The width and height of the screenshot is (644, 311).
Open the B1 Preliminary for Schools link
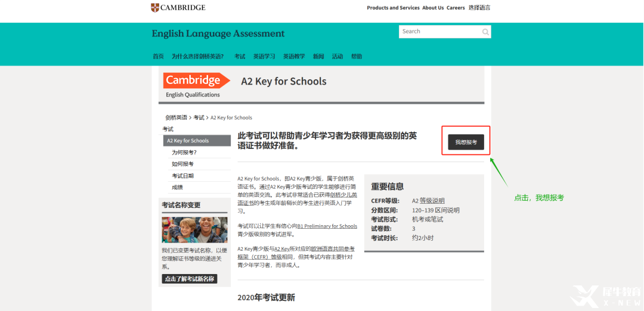point(327,226)
